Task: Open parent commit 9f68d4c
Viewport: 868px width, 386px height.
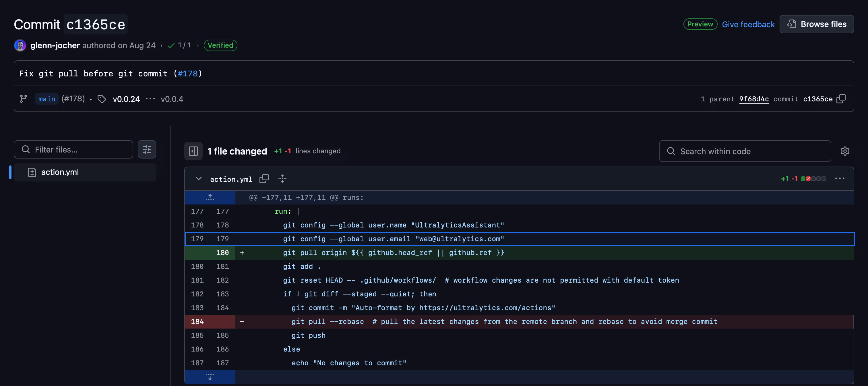Action: coord(754,99)
